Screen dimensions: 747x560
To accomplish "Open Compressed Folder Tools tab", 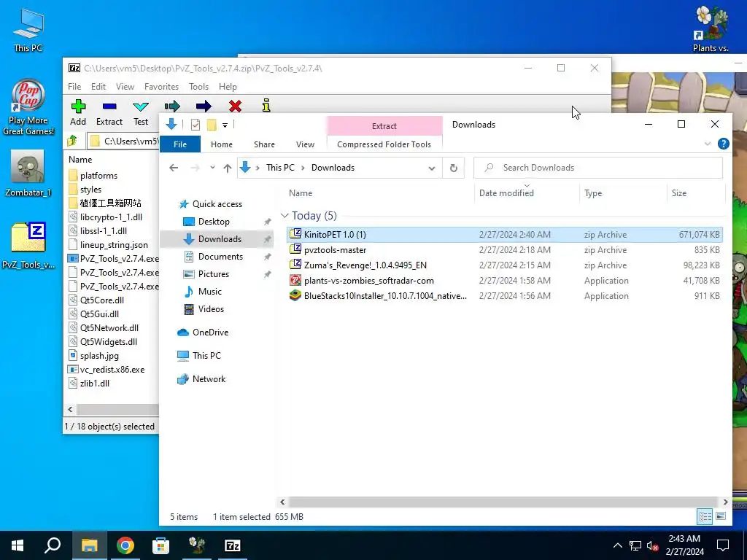I will click(x=384, y=144).
